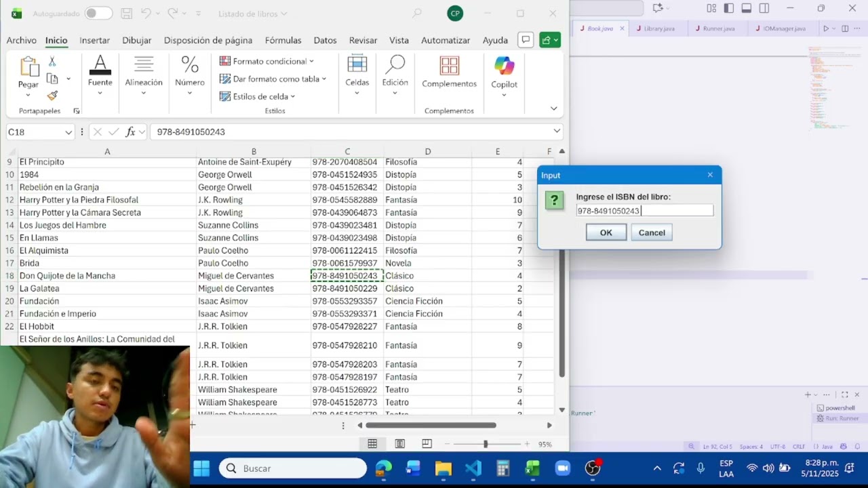Open OBS Studio from the taskbar

pyautogui.click(x=593, y=468)
